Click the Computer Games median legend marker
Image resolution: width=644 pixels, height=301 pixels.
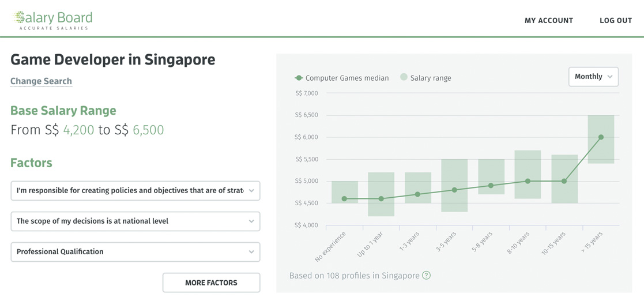tap(299, 78)
